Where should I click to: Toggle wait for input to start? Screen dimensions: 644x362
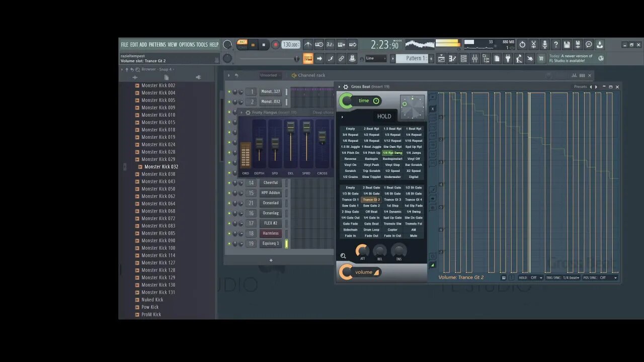[319, 45]
